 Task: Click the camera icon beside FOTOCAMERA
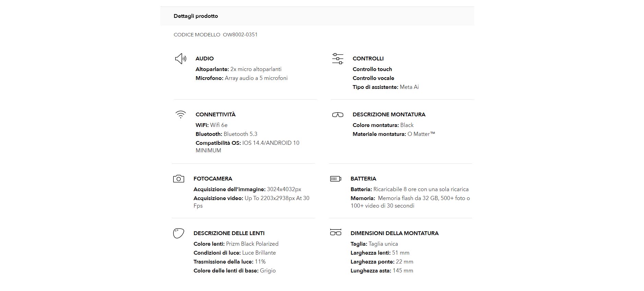(178, 179)
